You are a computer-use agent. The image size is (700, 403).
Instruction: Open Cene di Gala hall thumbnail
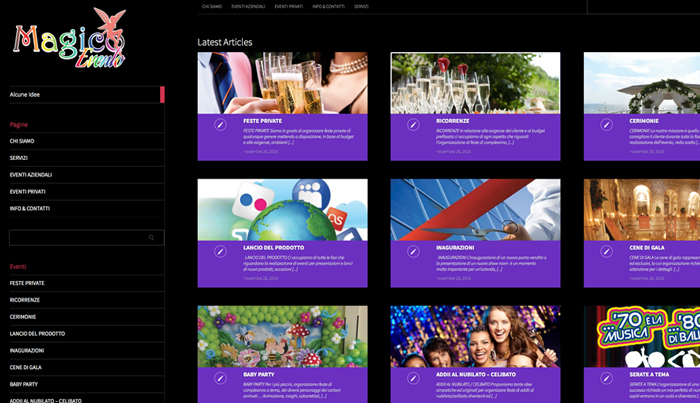(642, 210)
